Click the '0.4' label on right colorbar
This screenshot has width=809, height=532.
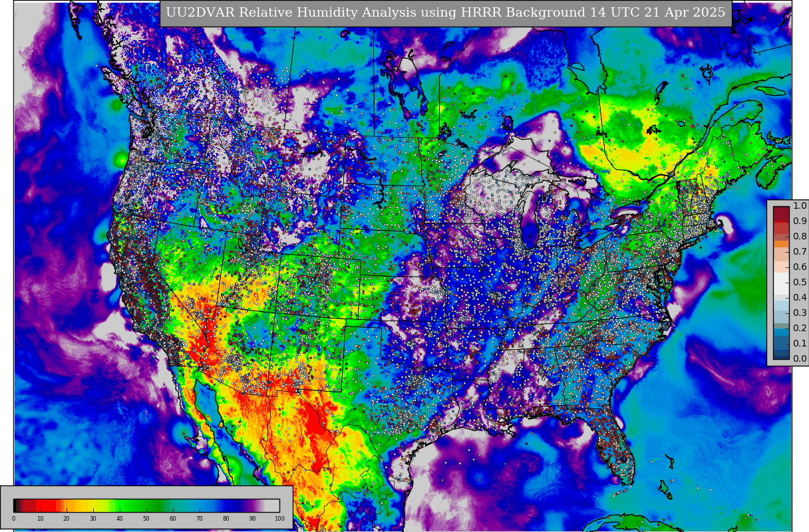coord(800,298)
